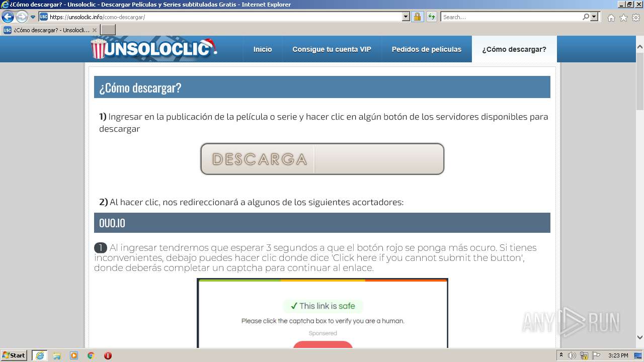Click the vertical scrollbar thumb

pos(640,80)
